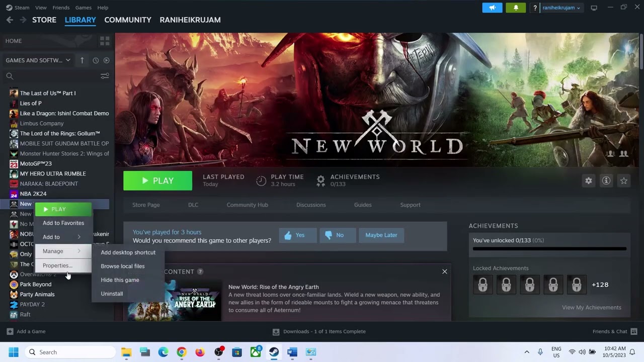The image size is (644, 362).
Task: Open the Support link
Action: pos(410,205)
